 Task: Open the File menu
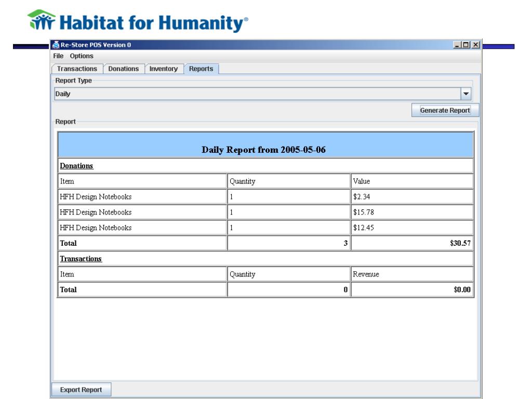(x=58, y=56)
